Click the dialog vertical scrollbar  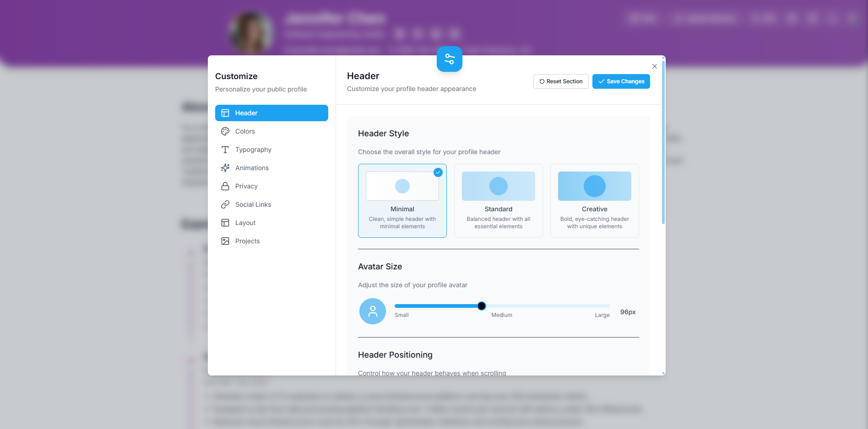pos(663,142)
